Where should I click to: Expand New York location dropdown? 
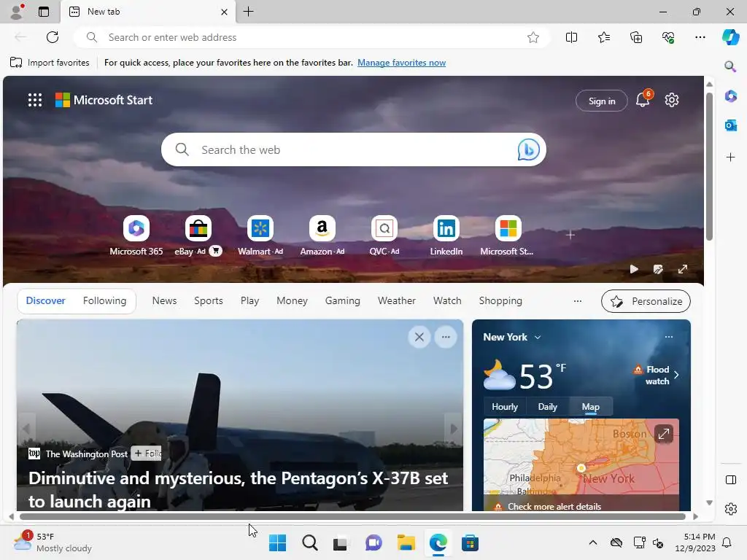pyautogui.click(x=538, y=337)
